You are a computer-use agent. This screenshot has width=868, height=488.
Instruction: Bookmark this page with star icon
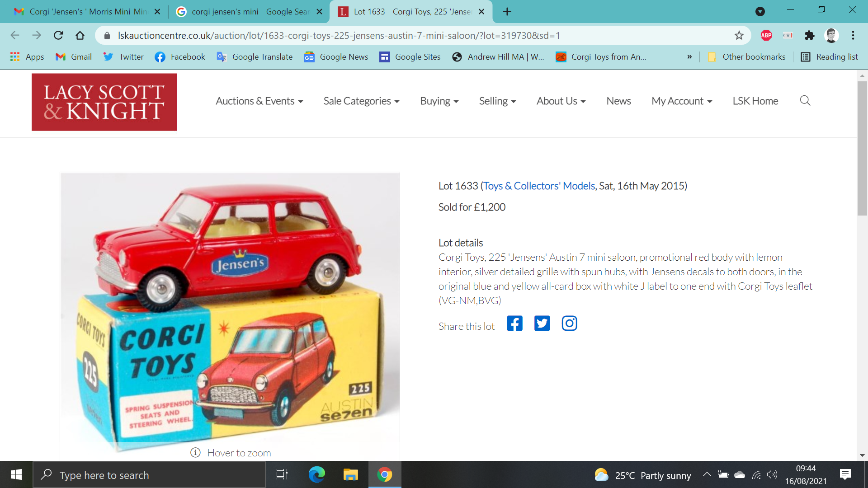pyautogui.click(x=739, y=35)
